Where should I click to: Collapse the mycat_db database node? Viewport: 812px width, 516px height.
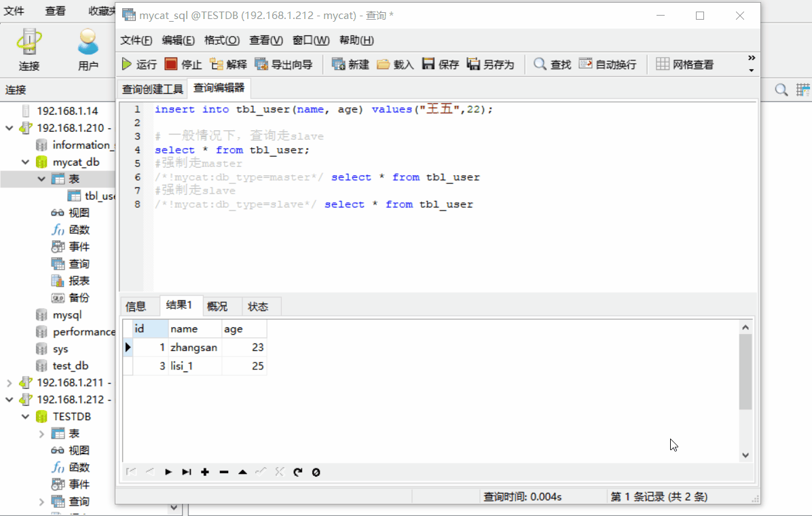pos(25,162)
